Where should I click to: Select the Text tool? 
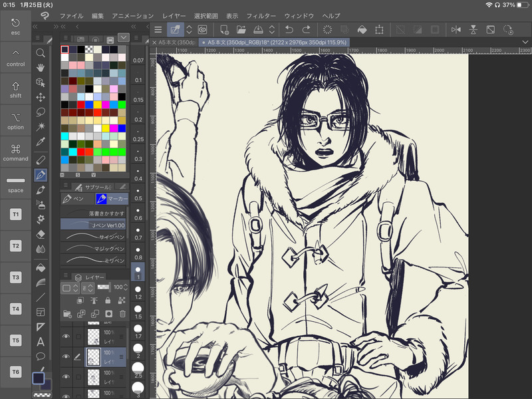pos(41,342)
